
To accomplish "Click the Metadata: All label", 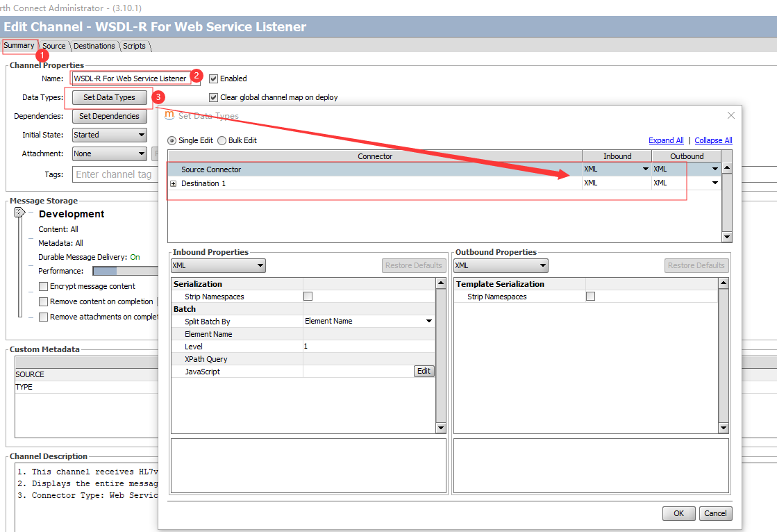I will click(x=60, y=244).
